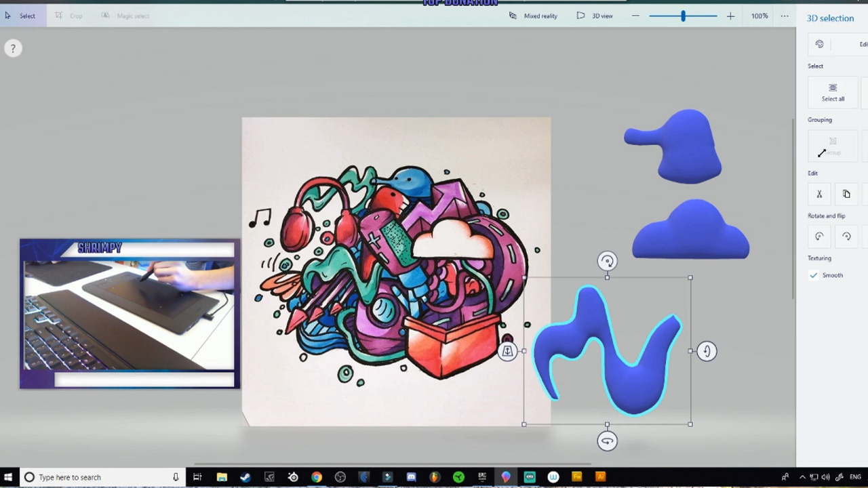Click the taskbar search box
The height and width of the screenshot is (488, 868).
(x=102, y=477)
